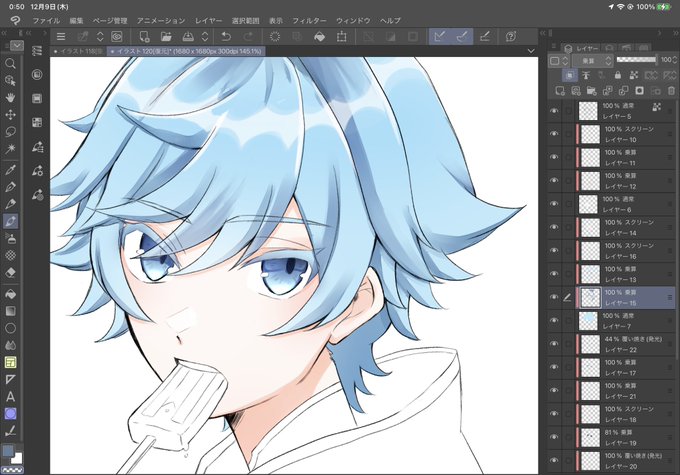Viewport: 680px width, 475px height.
Task: Toggle Lock transparent pixels icon
Action: pyautogui.click(x=634, y=75)
